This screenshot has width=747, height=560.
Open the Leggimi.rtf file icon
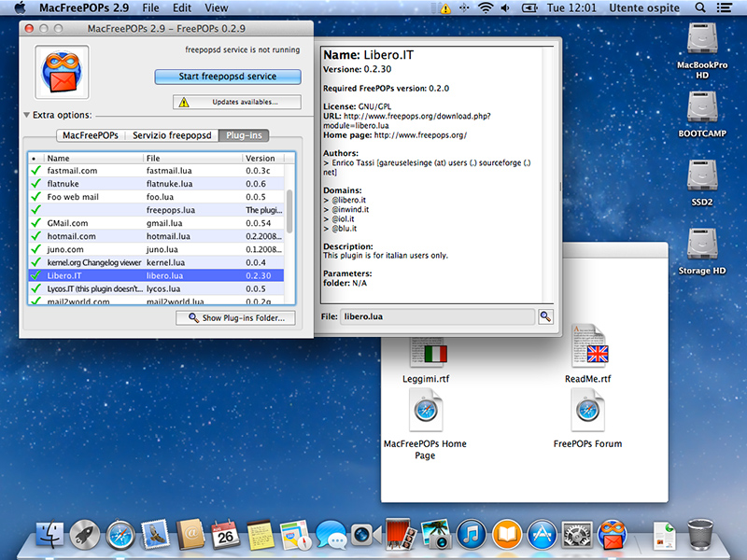[428, 353]
